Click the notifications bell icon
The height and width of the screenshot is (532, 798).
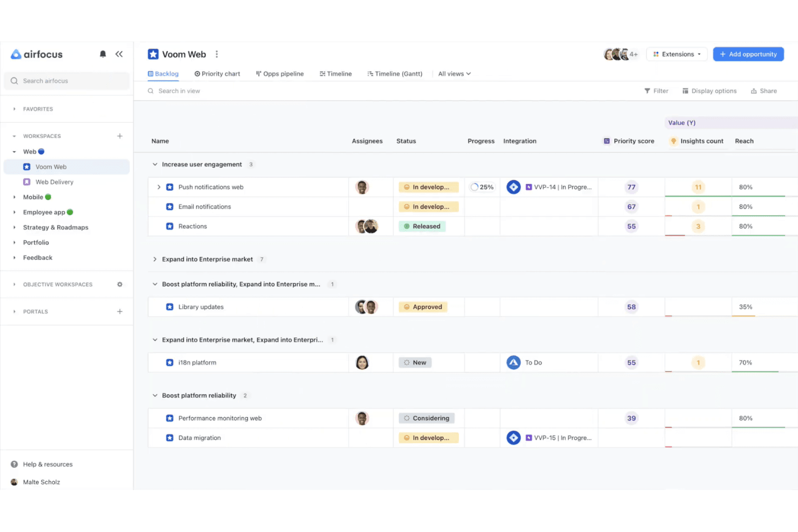103,54
